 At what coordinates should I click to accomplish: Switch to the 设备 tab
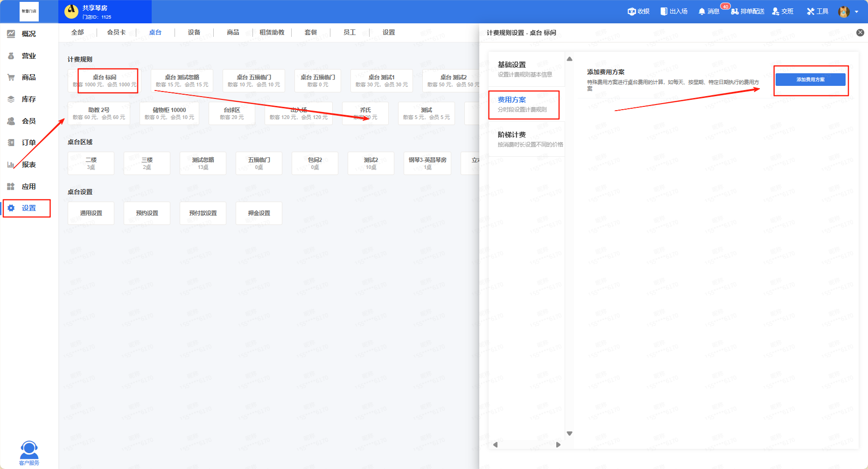tap(194, 32)
